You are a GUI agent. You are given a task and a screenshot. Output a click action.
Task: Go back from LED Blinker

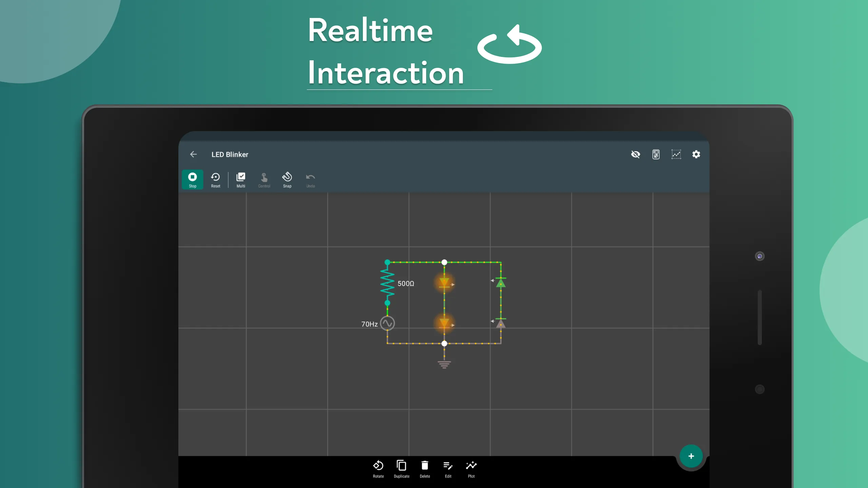point(194,155)
